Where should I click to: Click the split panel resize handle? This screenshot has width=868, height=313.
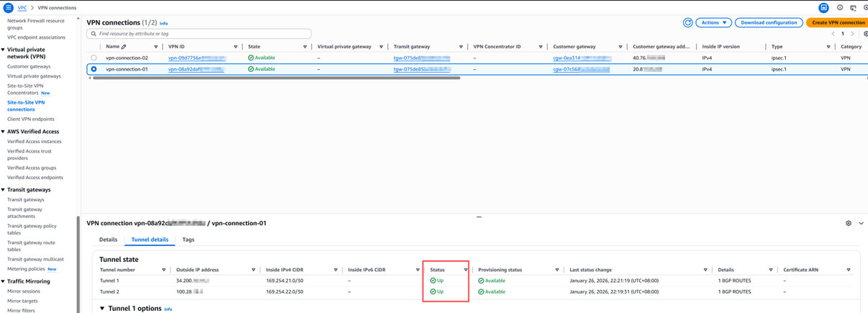coord(479,216)
